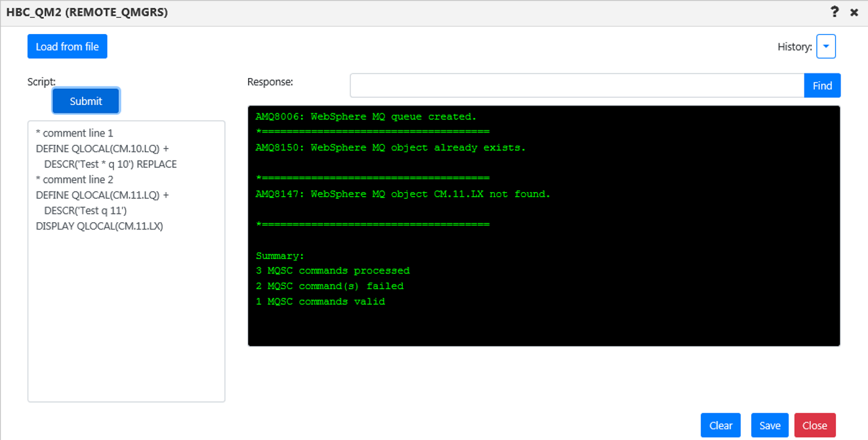Viewport: 868px width, 440px height.
Task: Clear the response output
Action: click(721, 426)
